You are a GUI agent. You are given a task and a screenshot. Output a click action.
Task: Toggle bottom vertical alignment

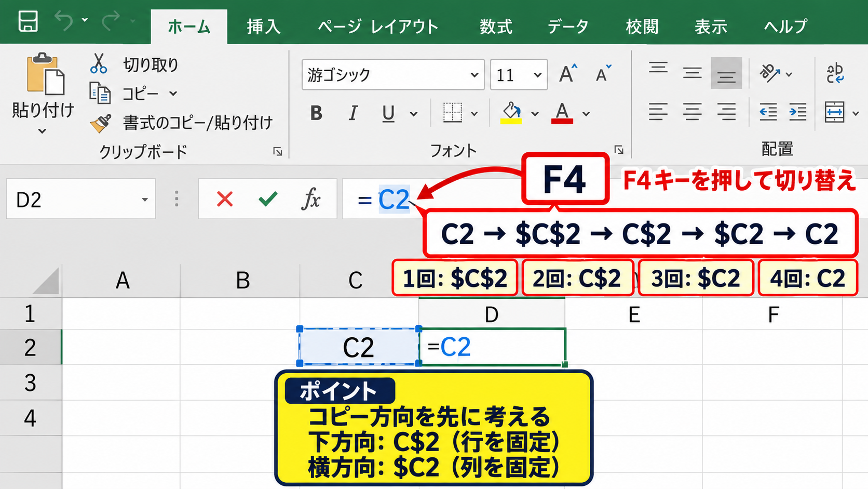pos(726,73)
